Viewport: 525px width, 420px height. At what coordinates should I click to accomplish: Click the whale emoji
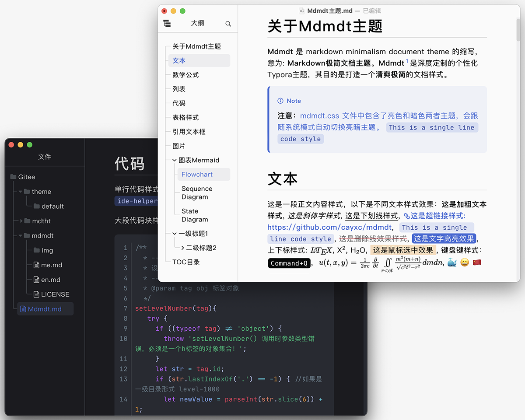(452, 263)
